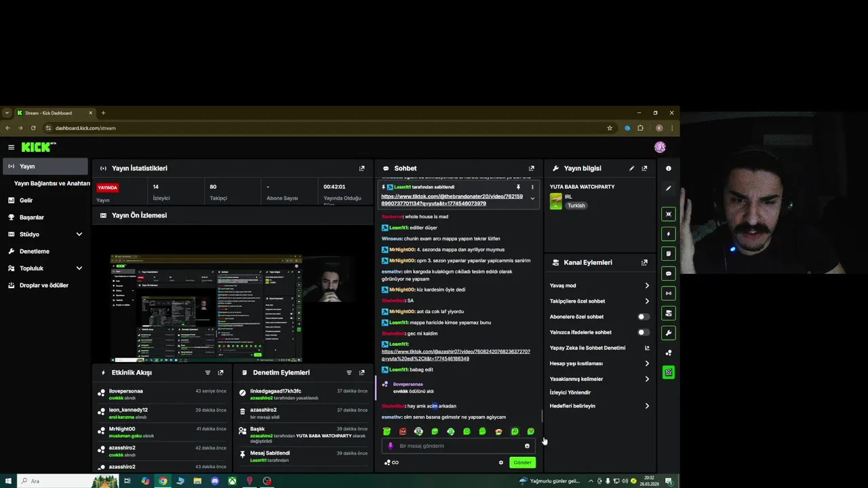Open Yasaklanmış kelimeler settings
The image size is (868, 488).
coord(599,379)
